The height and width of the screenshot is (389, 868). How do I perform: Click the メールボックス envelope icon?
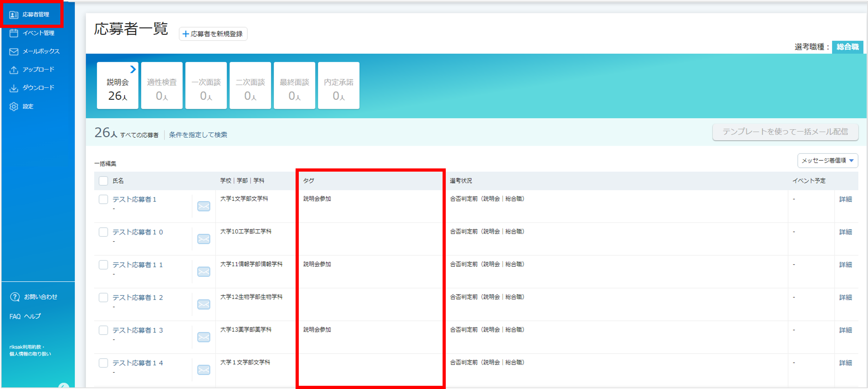(14, 52)
